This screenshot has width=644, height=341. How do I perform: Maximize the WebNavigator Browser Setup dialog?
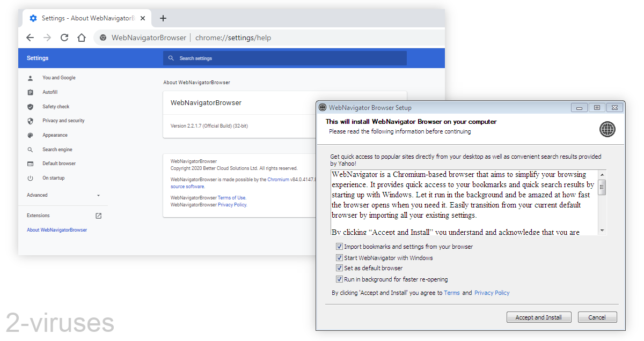[597, 107]
